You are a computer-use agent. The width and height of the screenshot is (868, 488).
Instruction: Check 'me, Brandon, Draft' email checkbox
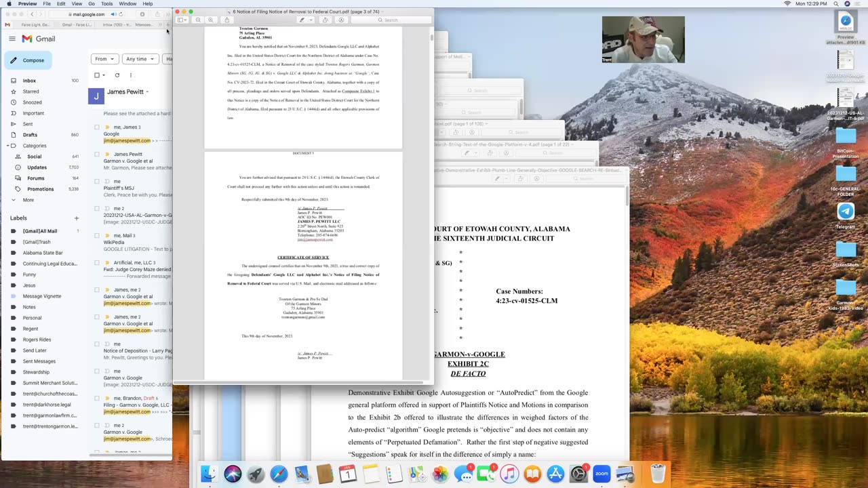point(97,398)
